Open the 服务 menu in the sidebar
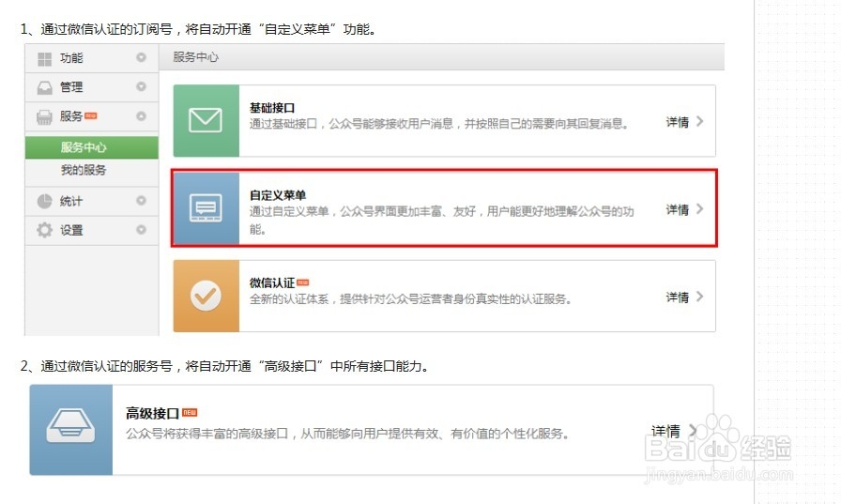Image resolution: width=841 pixels, height=504 pixels. (x=92, y=116)
